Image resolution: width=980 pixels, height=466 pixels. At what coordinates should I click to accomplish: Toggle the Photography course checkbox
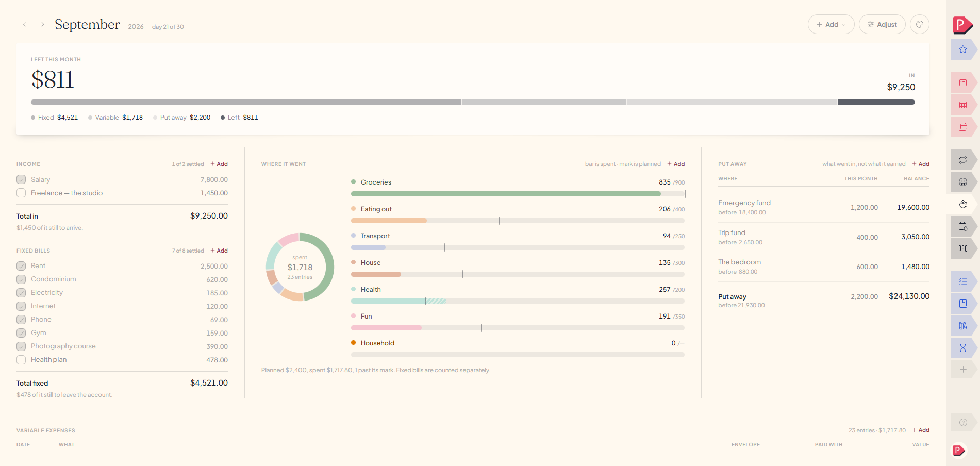coord(21,346)
